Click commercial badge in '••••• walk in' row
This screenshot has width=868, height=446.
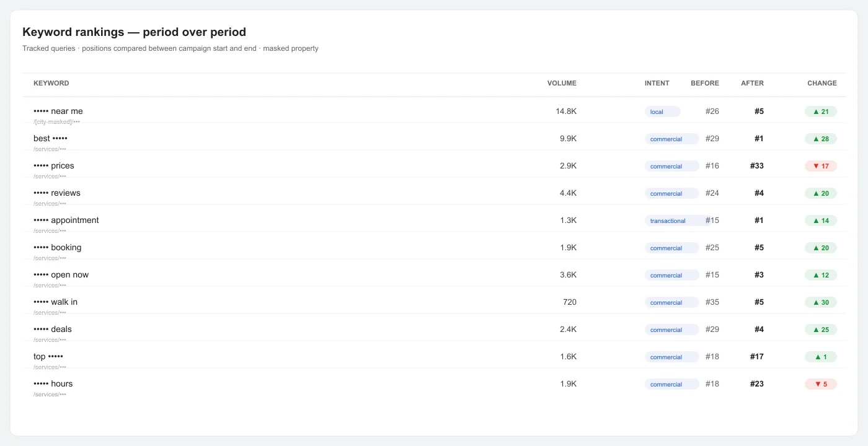672,302
